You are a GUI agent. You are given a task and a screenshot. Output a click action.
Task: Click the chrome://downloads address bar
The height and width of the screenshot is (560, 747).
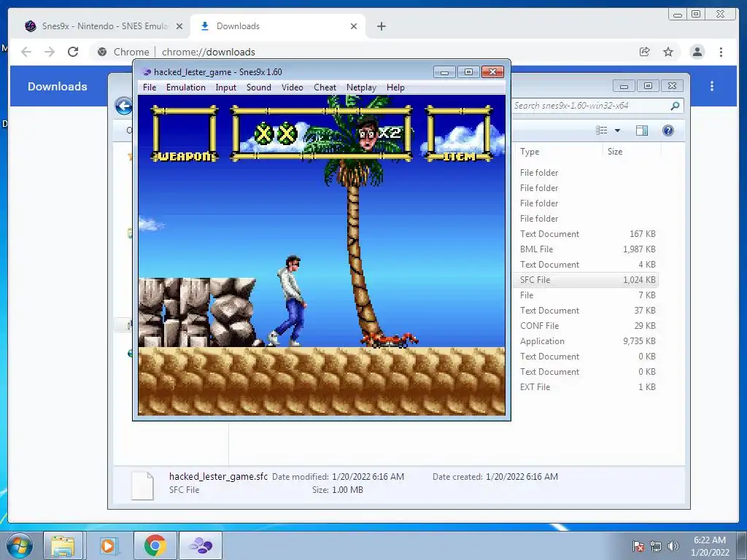362,52
